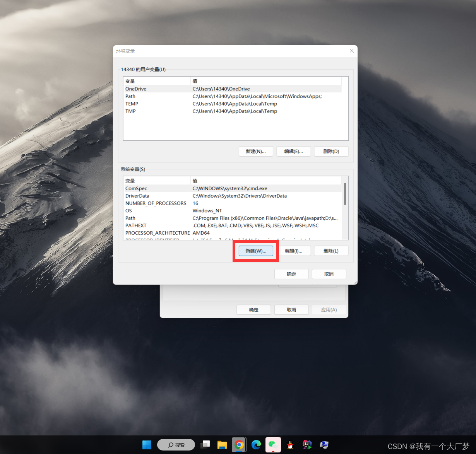Click the 确定 button in the environment variables dialog
The width and height of the screenshot is (476, 454).
click(291, 274)
